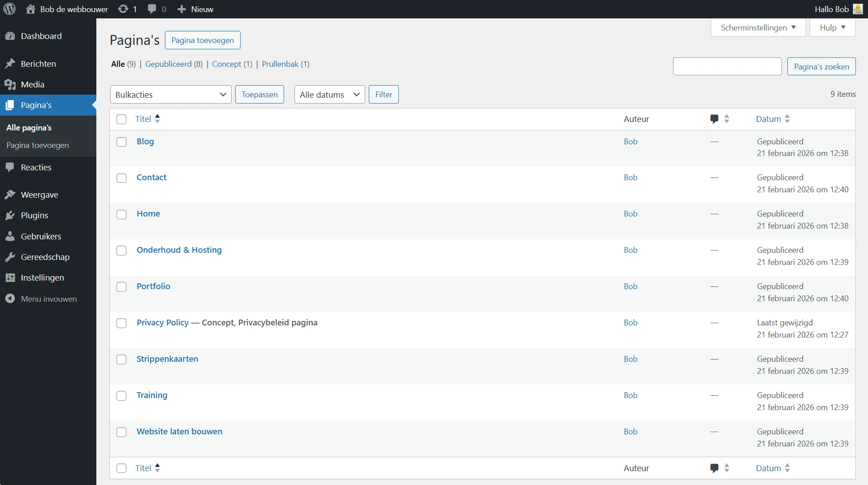Click the Pagina toevoegen button

(x=203, y=40)
